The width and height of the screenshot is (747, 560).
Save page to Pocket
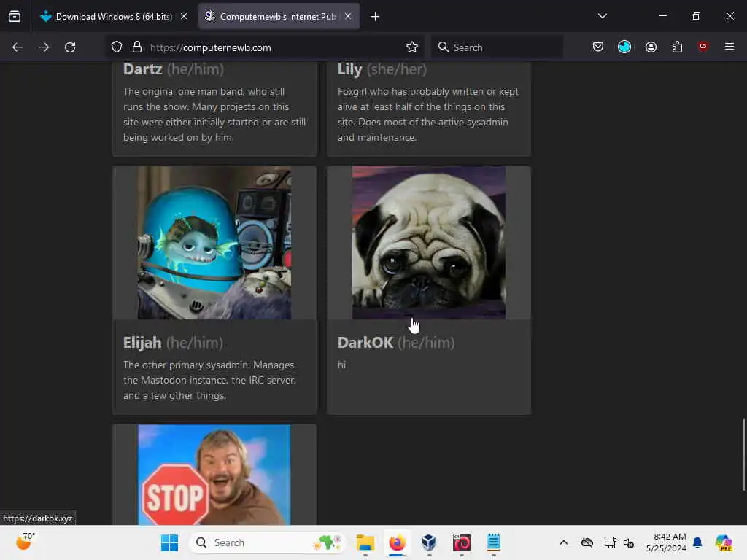[x=598, y=47]
